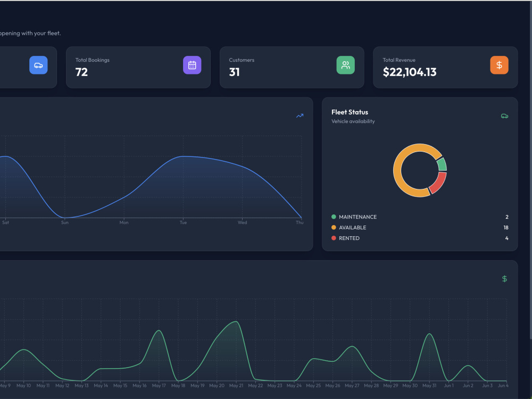
Task: Click the AVAILABLE legend label
Action: (353, 227)
